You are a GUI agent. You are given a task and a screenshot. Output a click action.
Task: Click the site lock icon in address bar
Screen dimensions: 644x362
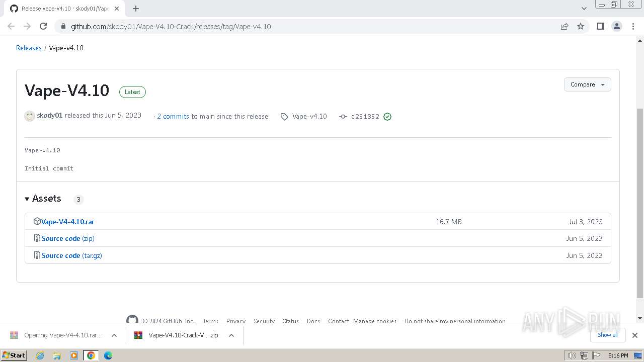point(63,27)
